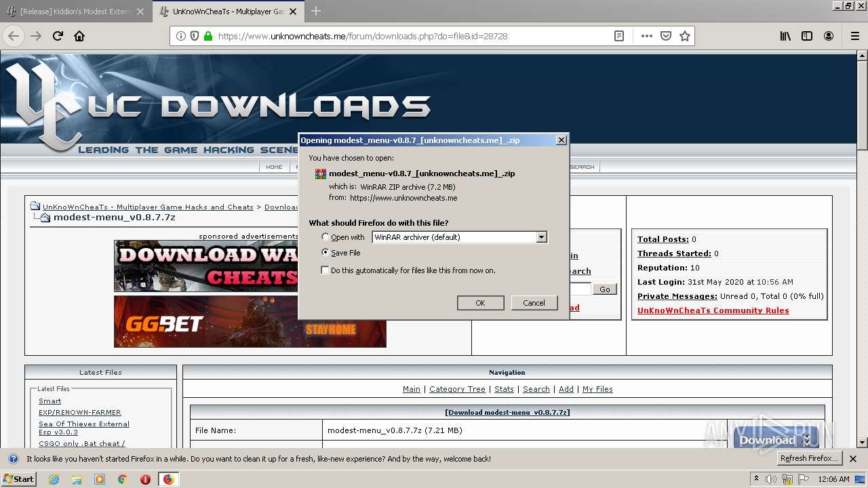Cancel the file download dialog
The image size is (868, 488).
point(534,303)
